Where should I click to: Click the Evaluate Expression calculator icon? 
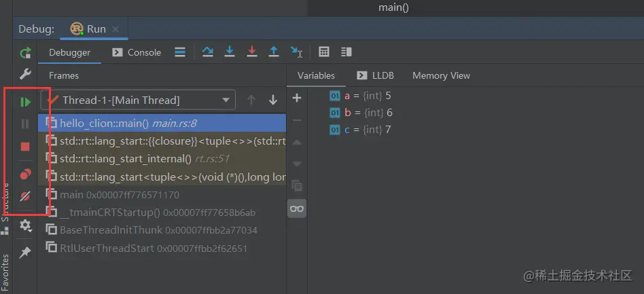click(324, 52)
